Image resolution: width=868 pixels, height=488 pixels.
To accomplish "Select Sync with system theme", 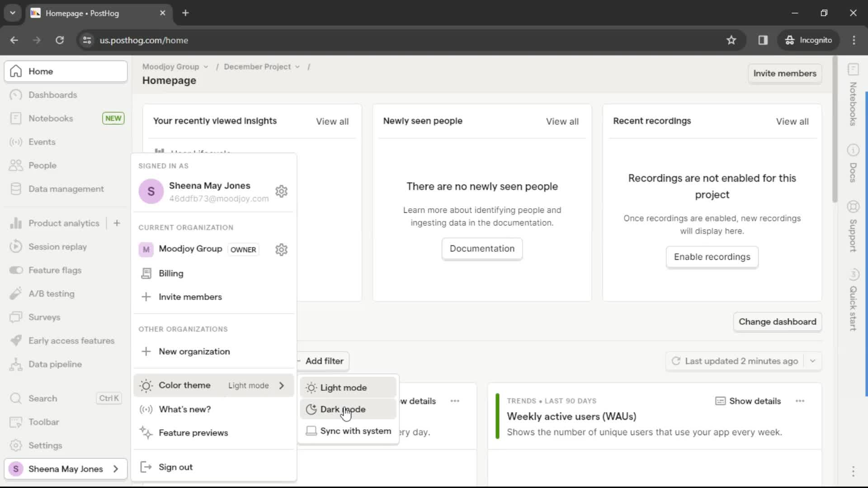I will [348, 431].
